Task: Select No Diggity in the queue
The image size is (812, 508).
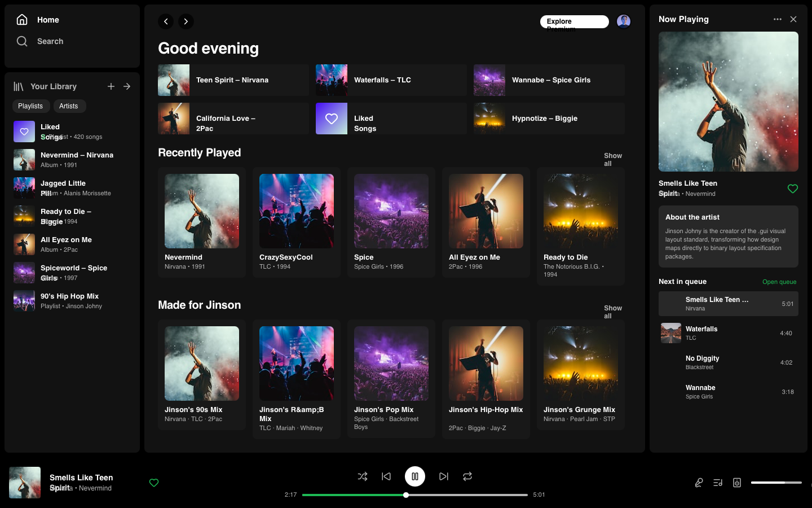Action: 729,362
